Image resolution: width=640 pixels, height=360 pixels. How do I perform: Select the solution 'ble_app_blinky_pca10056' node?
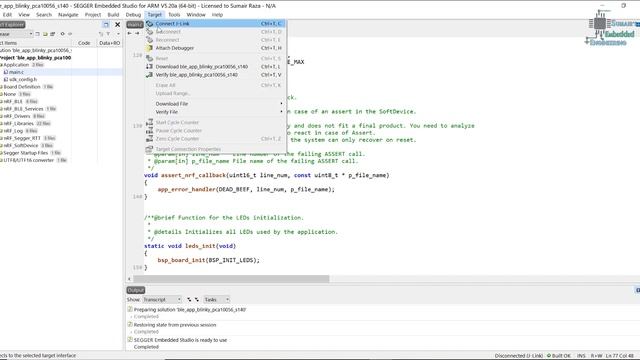[36, 51]
